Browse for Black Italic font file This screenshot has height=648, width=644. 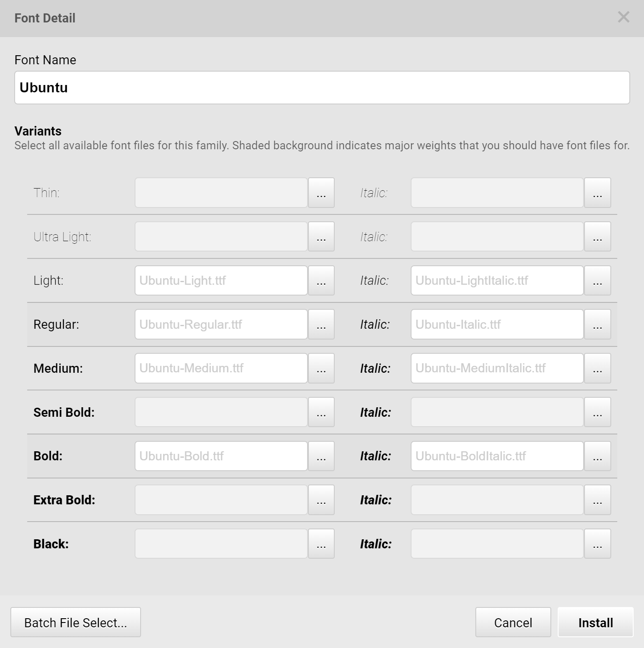(x=597, y=544)
